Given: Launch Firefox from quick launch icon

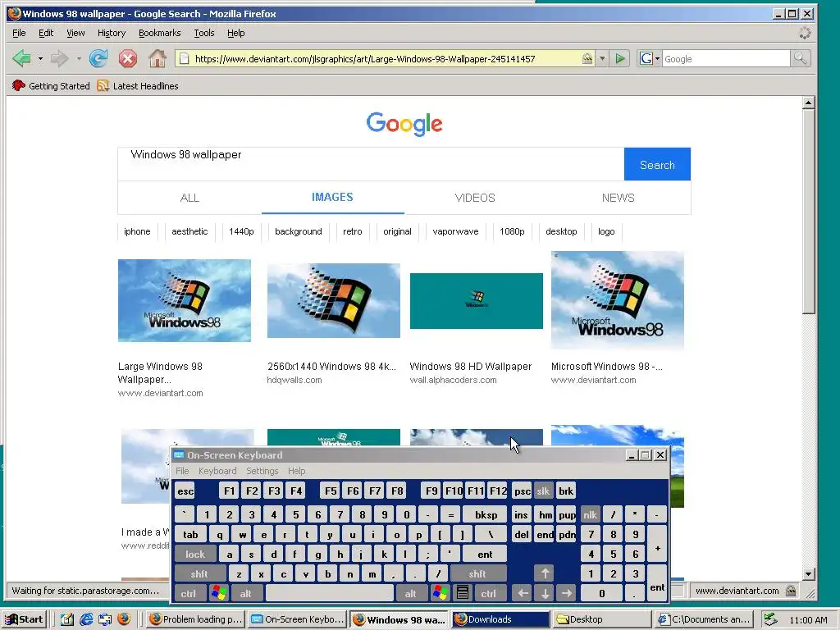Looking at the screenshot, I should (124, 619).
